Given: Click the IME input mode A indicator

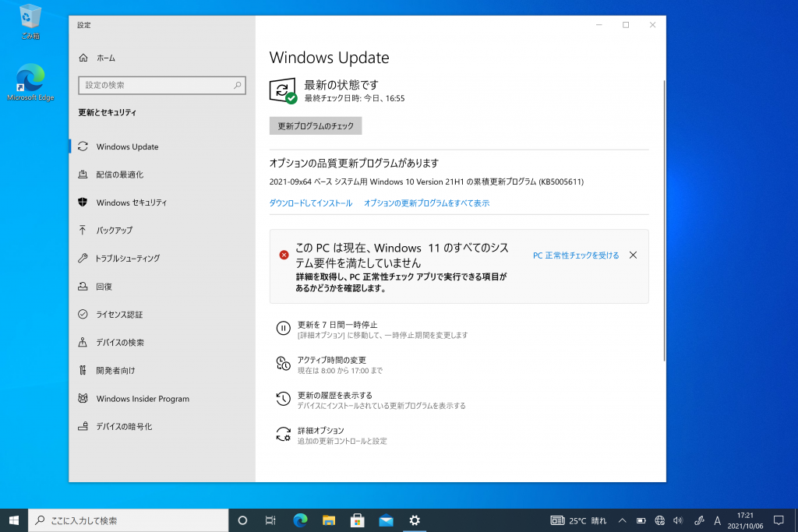Looking at the screenshot, I should click(717, 520).
